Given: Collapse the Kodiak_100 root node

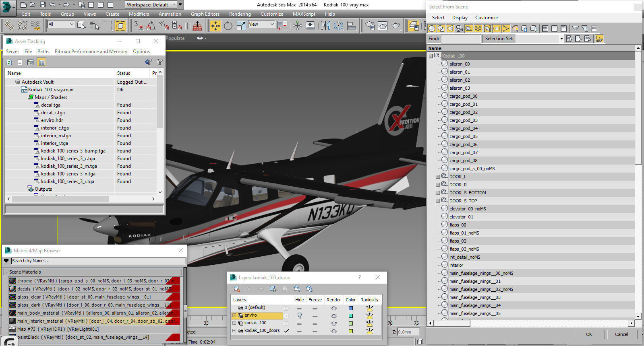Looking at the screenshot, I should pyautogui.click(x=431, y=56).
